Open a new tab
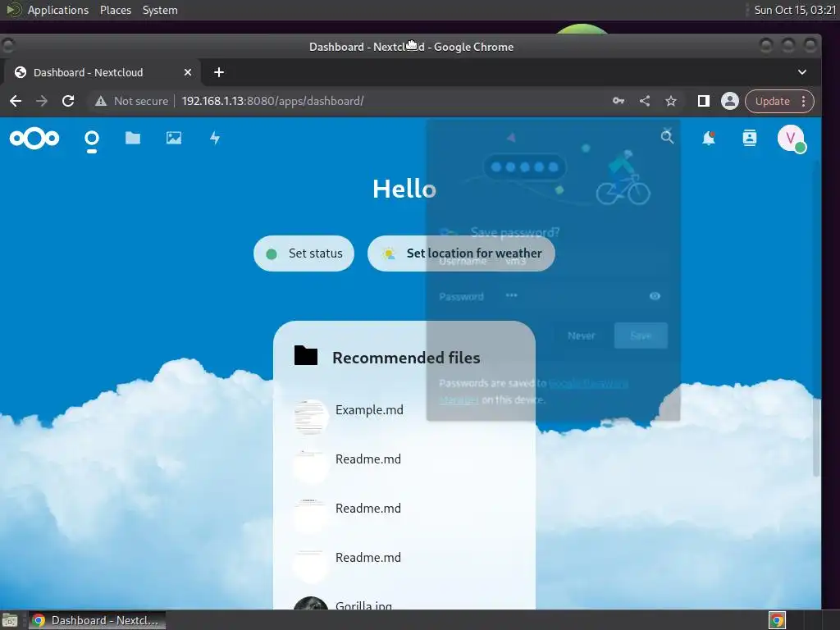Image resolution: width=840 pixels, height=630 pixels. coord(218,72)
